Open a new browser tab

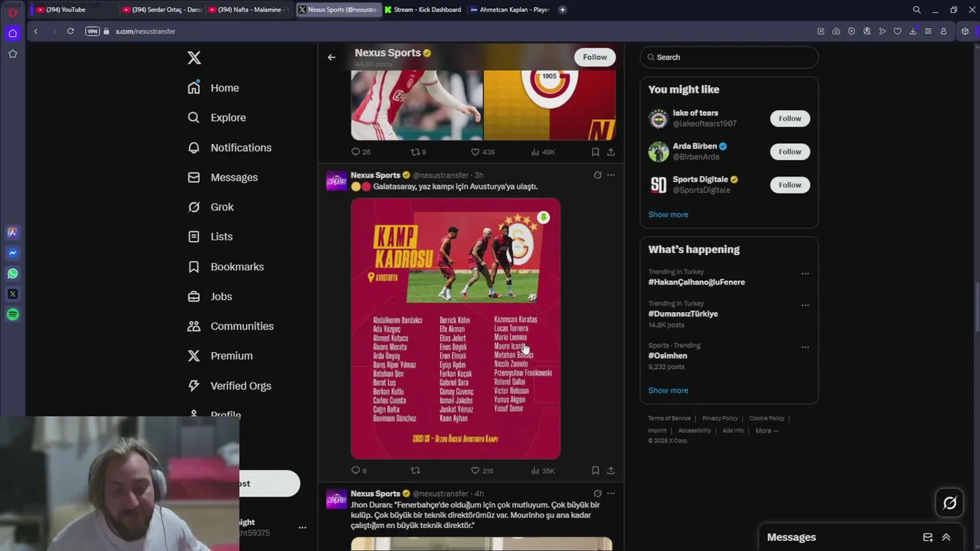pos(562,10)
